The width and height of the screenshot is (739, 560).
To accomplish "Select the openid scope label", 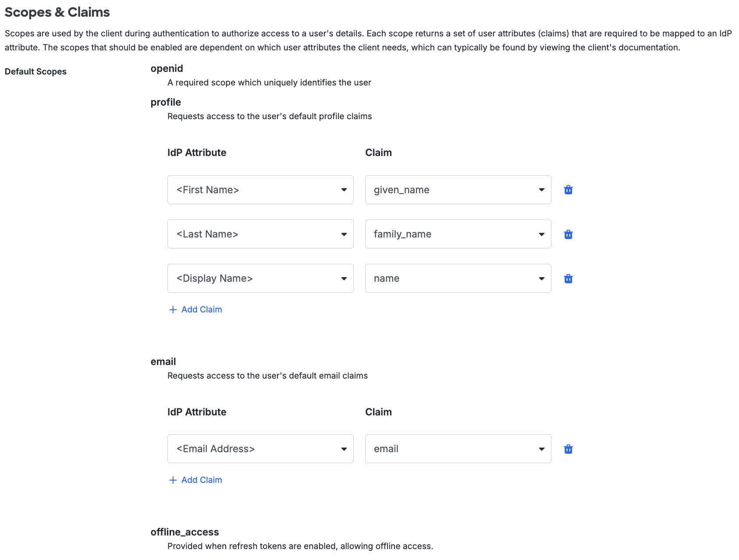I will click(x=167, y=68).
